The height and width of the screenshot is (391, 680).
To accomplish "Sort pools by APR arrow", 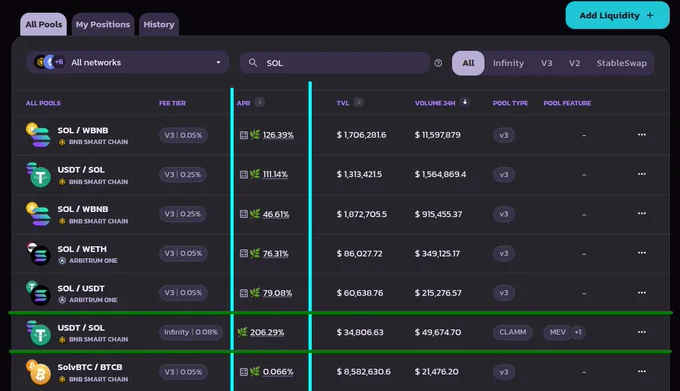I will 259,102.
